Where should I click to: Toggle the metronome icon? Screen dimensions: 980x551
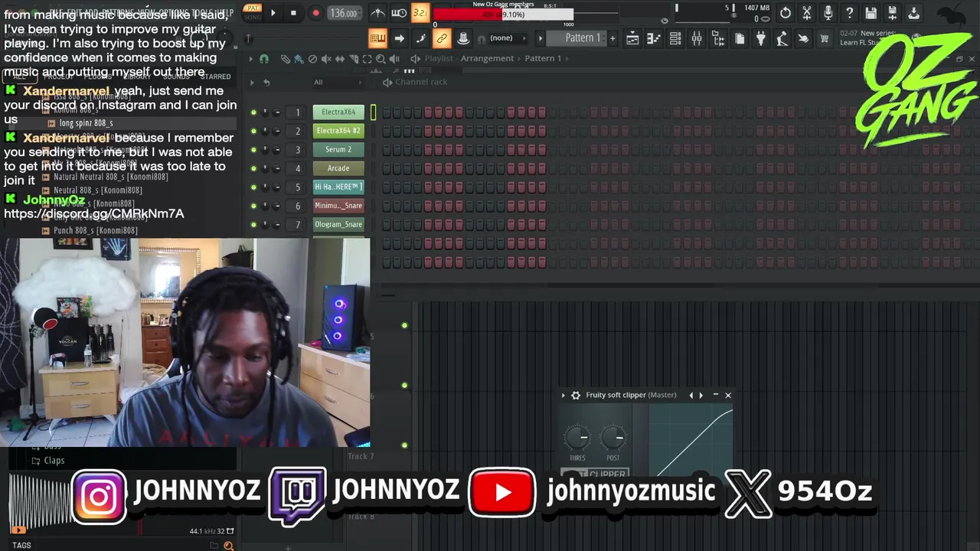[378, 13]
